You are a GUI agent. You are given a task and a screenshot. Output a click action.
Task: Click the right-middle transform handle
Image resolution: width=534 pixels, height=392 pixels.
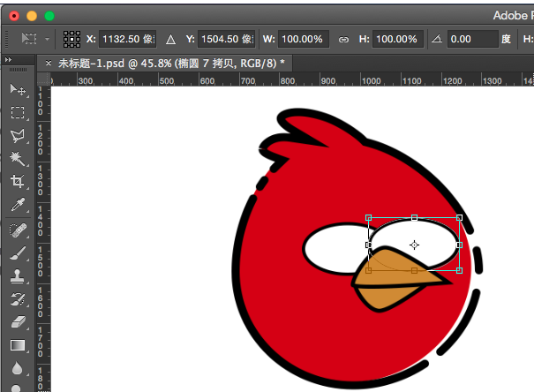tap(460, 245)
